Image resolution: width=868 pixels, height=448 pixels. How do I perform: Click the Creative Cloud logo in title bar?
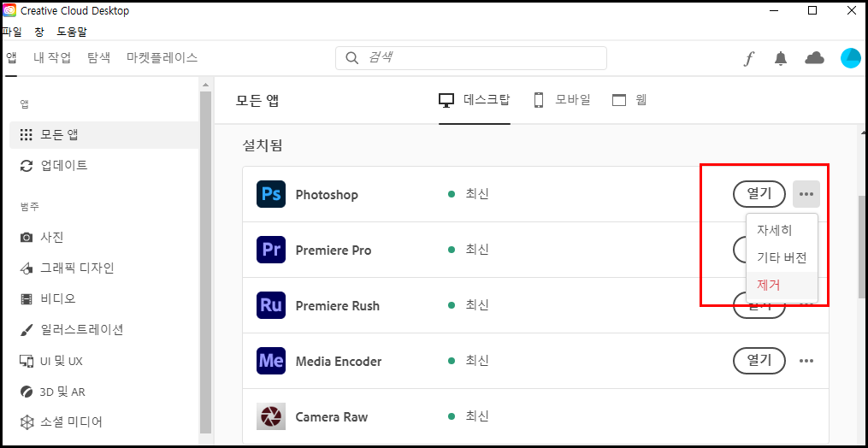(x=10, y=10)
